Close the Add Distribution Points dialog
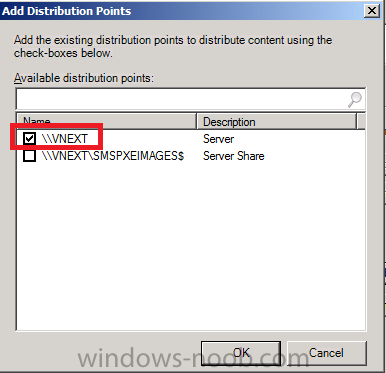Image resolution: width=386 pixels, height=373 pixels. 372,11
